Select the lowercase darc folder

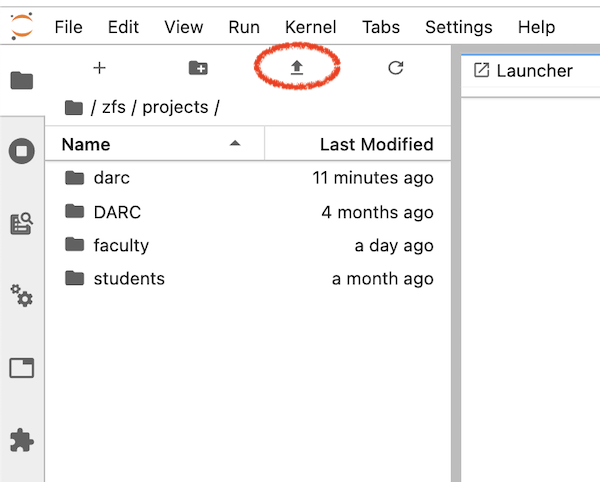pyautogui.click(x=111, y=178)
